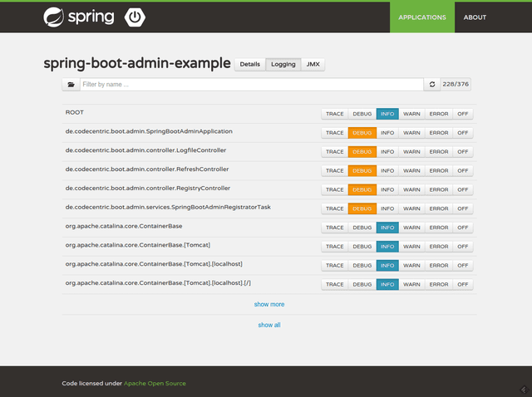Open the Applications menu item
Image resolution: width=532 pixels, height=397 pixels.
[x=421, y=17]
